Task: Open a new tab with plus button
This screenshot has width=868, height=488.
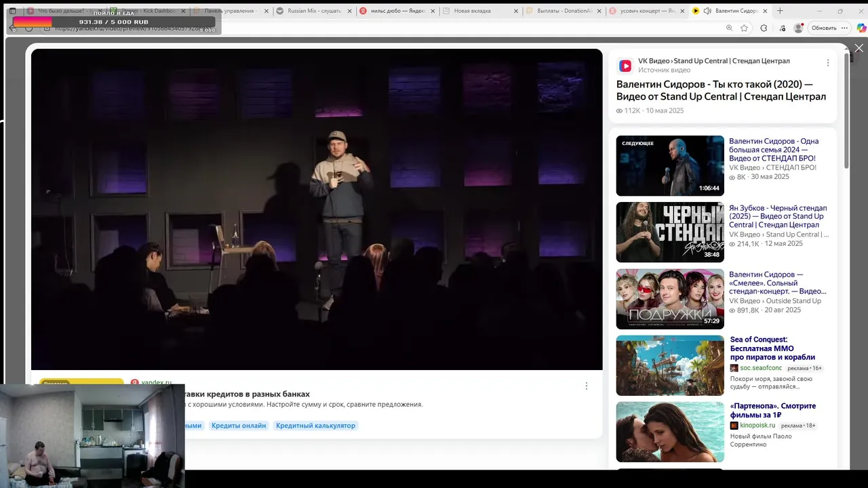Action: coord(780,11)
